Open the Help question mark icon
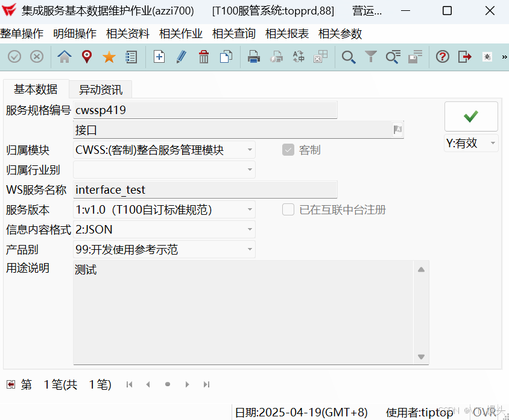 click(442, 56)
